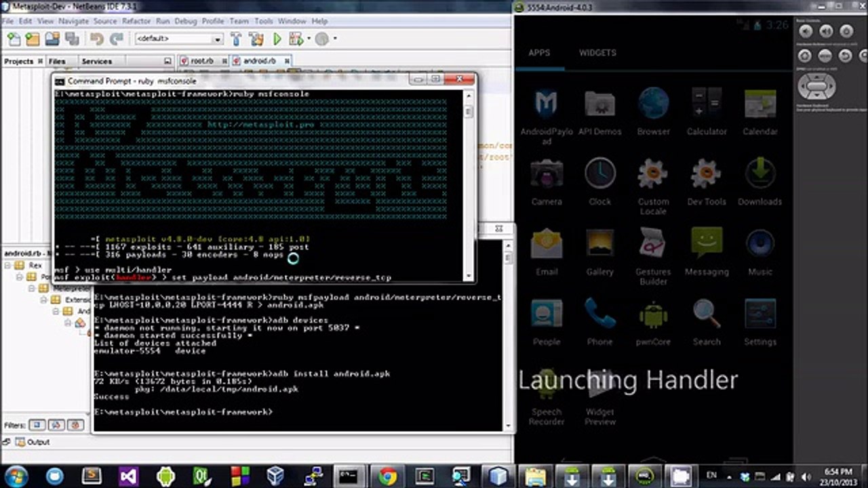Click the gray Profile Project icon

(322, 39)
